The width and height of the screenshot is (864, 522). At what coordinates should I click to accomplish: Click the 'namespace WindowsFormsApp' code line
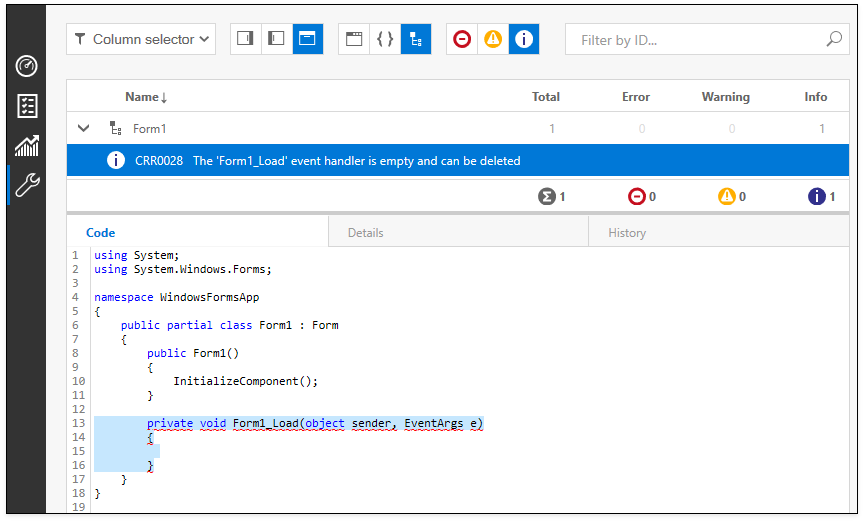pos(176,297)
